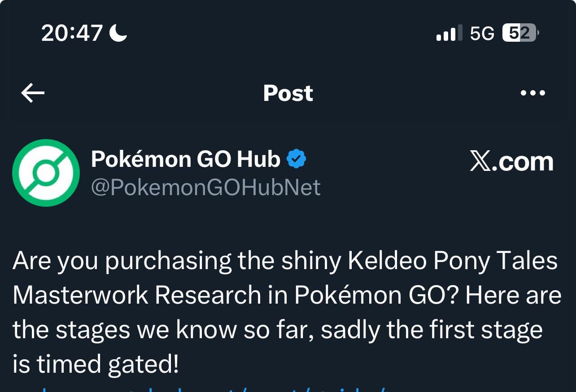Tap the 5G network indicator

(x=482, y=33)
